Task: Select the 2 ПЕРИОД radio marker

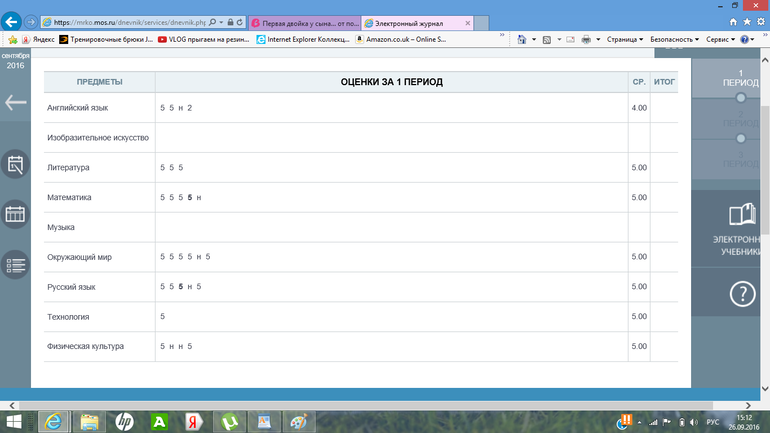Action: coord(741,138)
